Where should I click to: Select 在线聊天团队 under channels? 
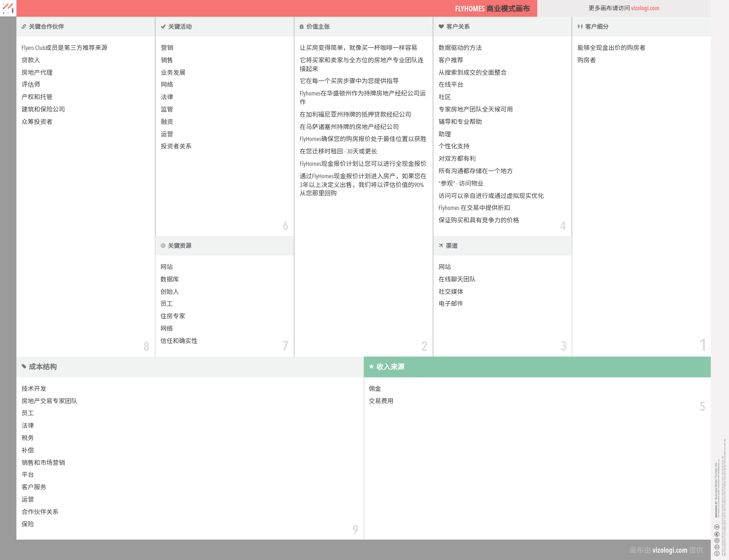[457, 279]
